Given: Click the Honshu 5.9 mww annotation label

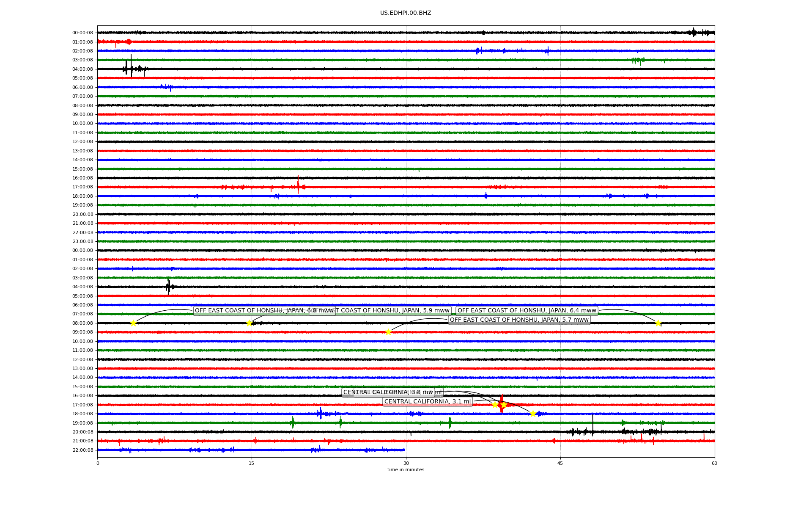Looking at the screenshot, I should (x=393, y=311).
